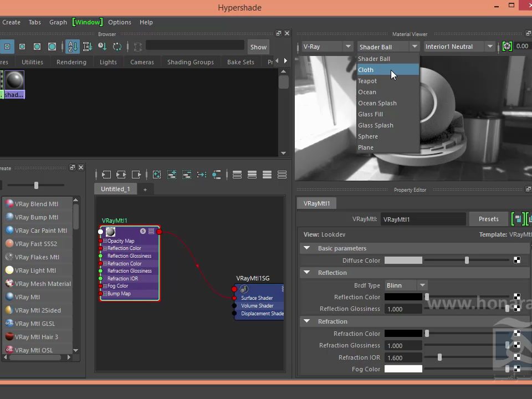Click the sparkle-frame clear graph icon

pyautogui.click(x=157, y=175)
